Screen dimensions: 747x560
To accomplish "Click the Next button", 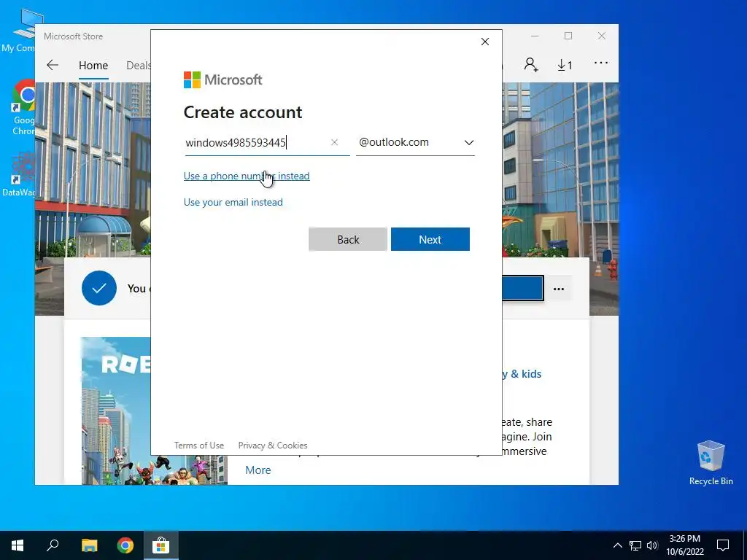I will 430,239.
